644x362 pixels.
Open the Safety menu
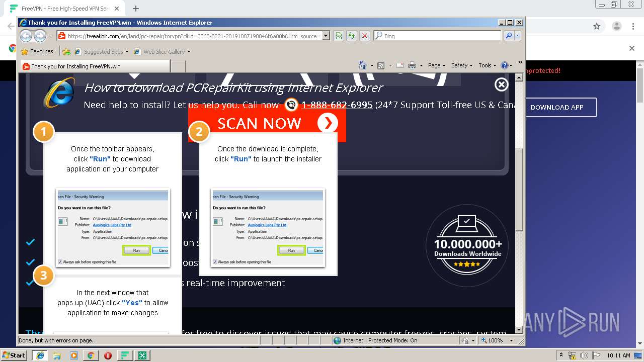(x=462, y=65)
